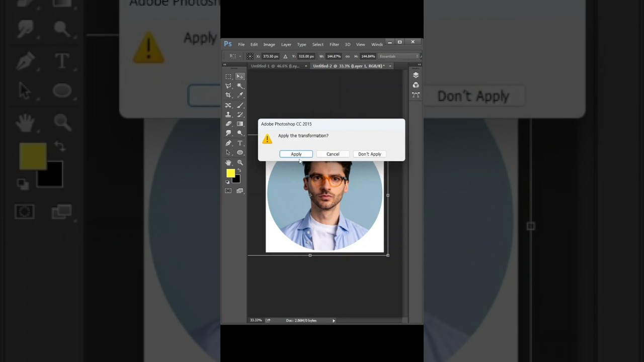Click the status bar share icon
This screenshot has height=362, width=644.
(x=268, y=320)
